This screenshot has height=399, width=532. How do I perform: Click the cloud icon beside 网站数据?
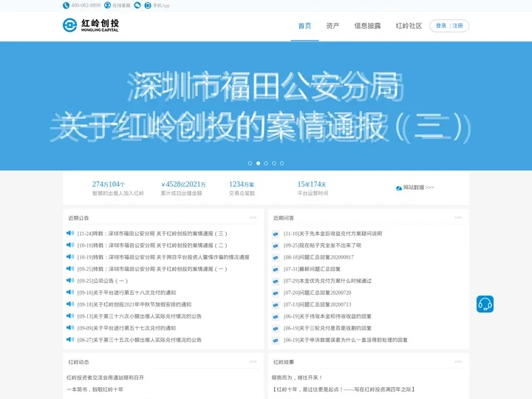399,188
